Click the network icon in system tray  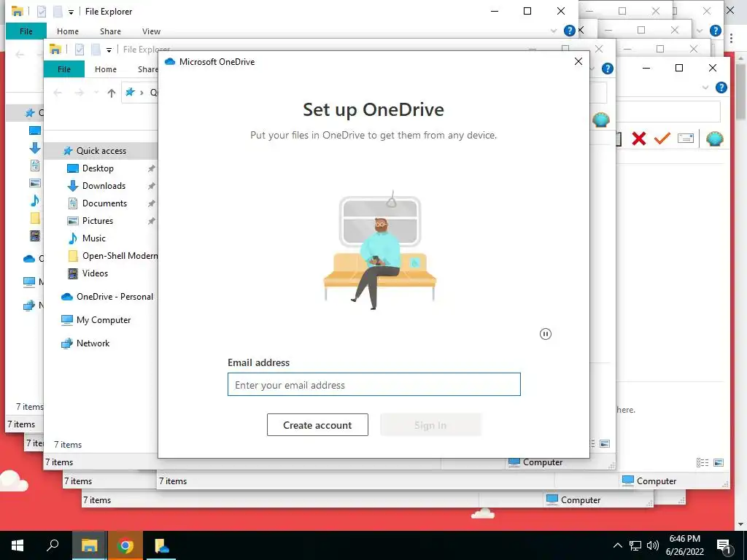pyautogui.click(x=635, y=545)
